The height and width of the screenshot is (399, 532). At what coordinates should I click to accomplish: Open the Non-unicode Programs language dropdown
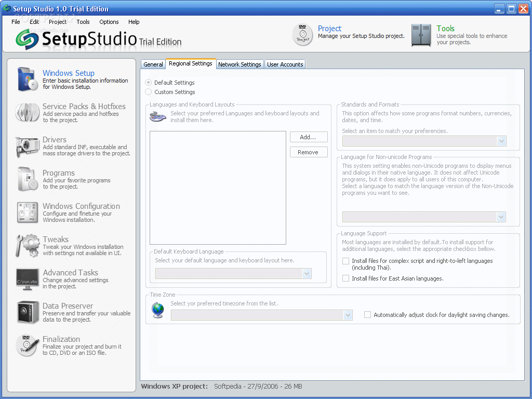coord(501,217)
